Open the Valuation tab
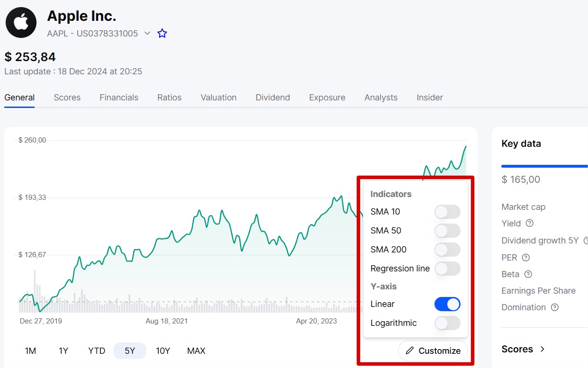 tap(218, 98)
